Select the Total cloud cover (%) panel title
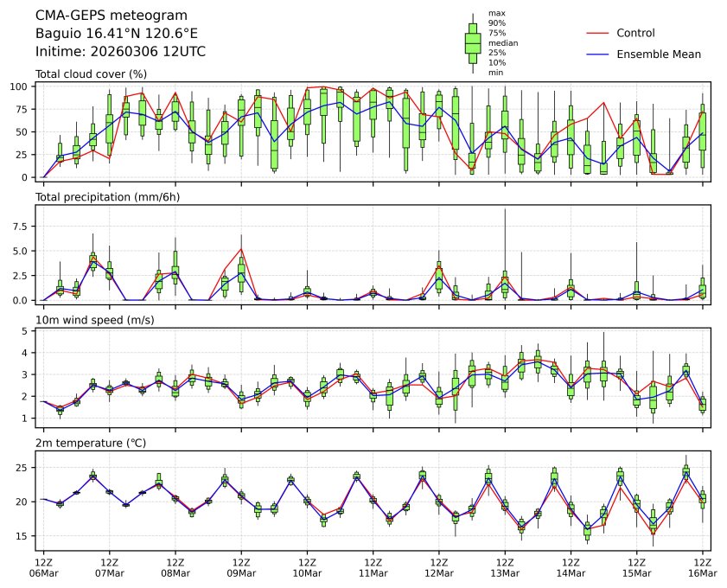This screenshot has height=588, width=727. pos(91,74)
